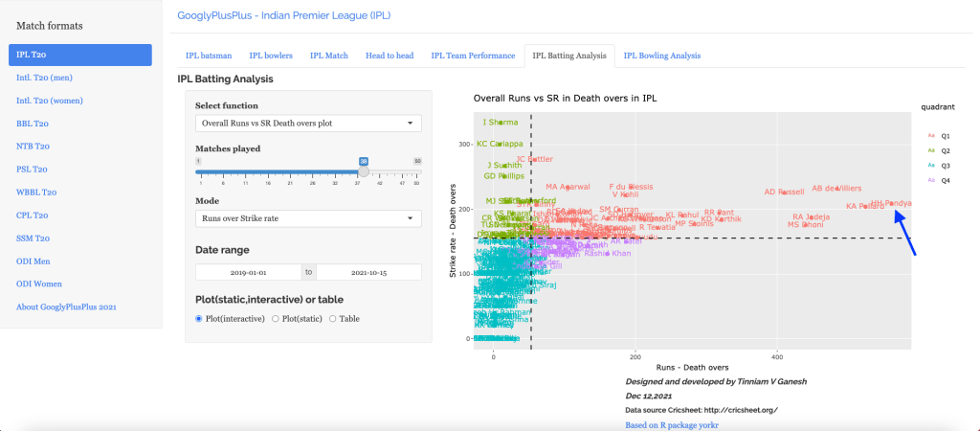Click the Based on R package yorkr link
The width and height of the screenshot is (980, 431).
pos(672,424)
